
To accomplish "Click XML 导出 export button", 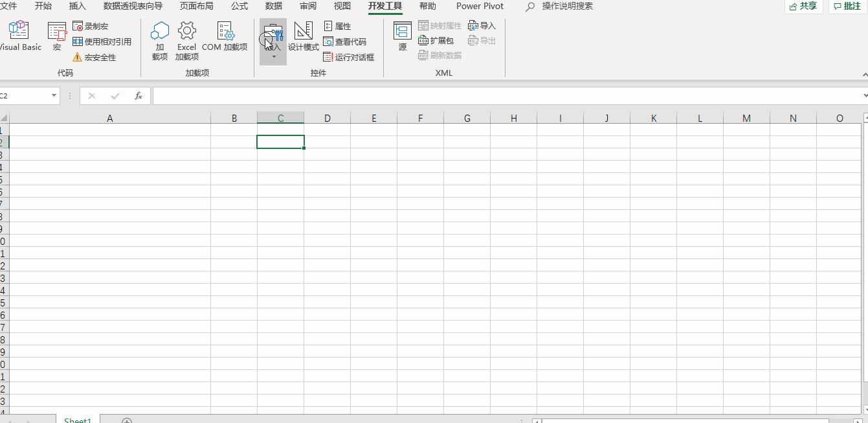I will click(x=482, y=41).
